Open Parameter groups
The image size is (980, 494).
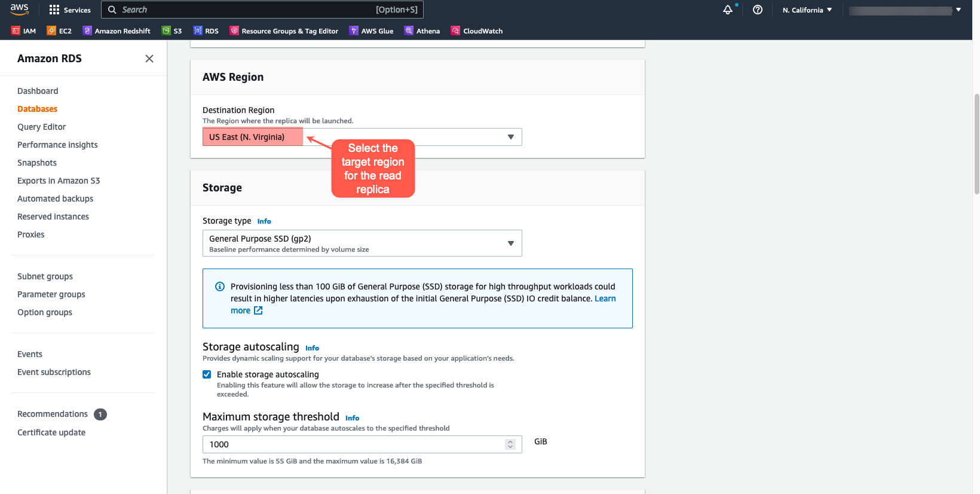(51, 294)
